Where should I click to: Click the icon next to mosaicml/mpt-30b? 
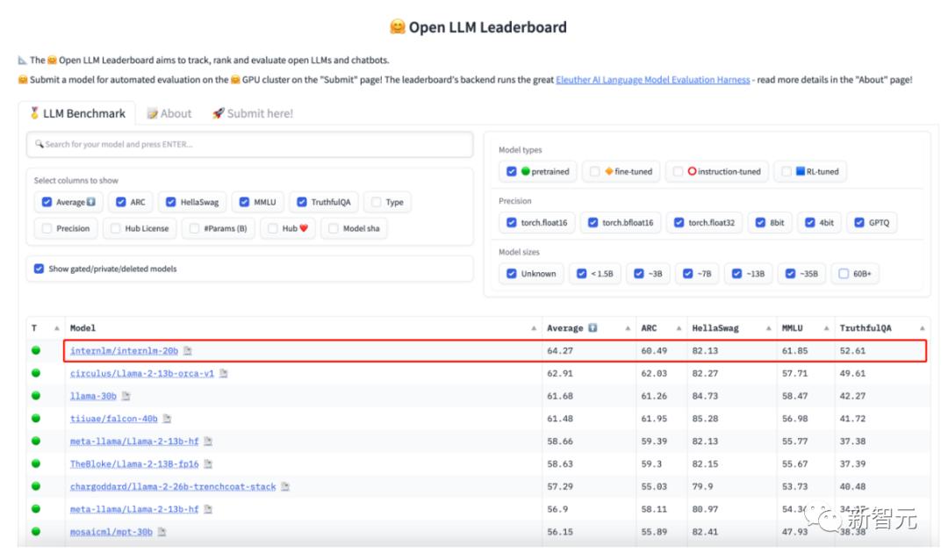click(162, 532)
